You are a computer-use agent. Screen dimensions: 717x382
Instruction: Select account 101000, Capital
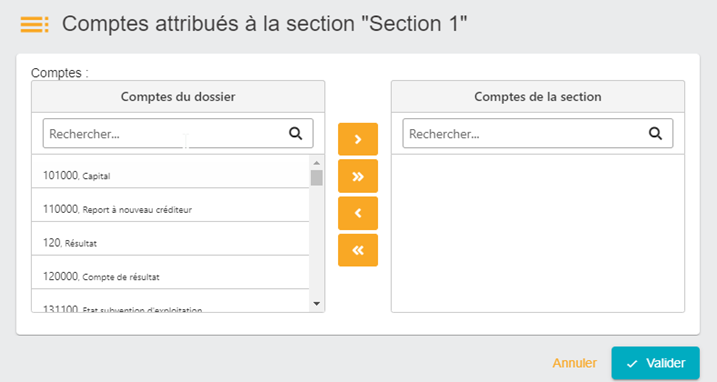[171, 172]
